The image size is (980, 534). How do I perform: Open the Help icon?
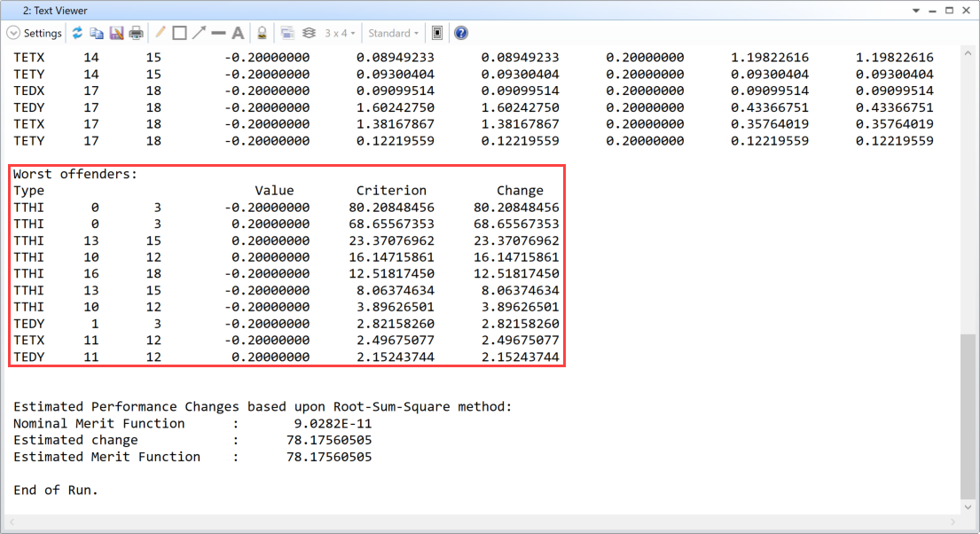[x=461, y=33]
